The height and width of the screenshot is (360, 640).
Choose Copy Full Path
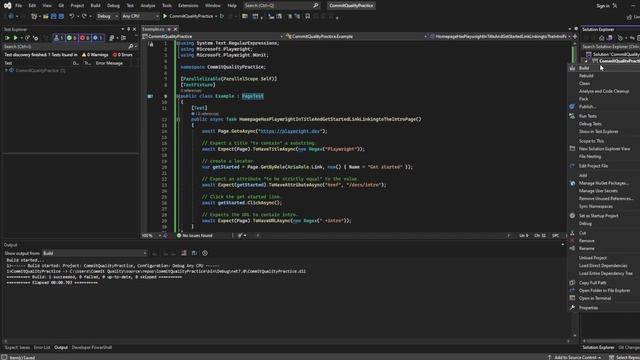coord(592,283)
